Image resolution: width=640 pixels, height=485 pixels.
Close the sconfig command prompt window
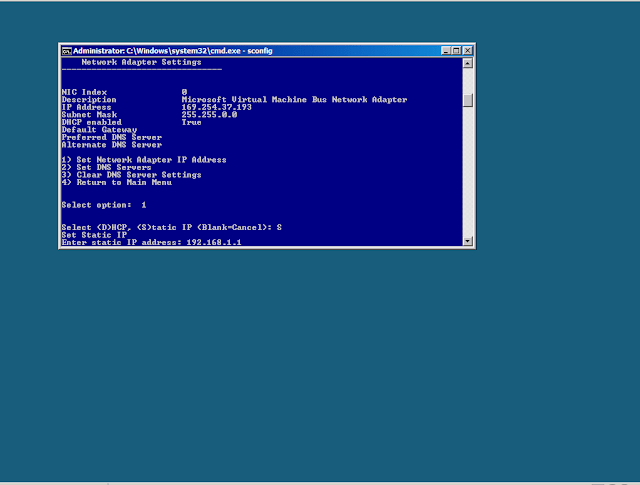[x=467, y=50]
